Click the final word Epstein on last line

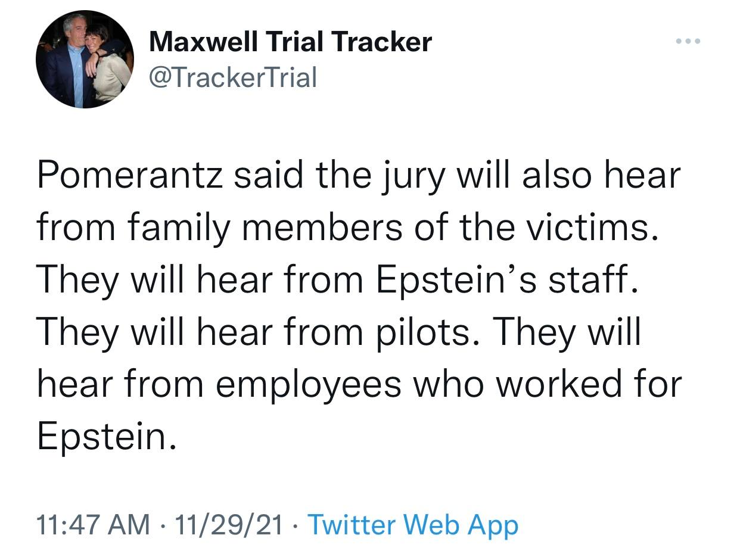106,437
